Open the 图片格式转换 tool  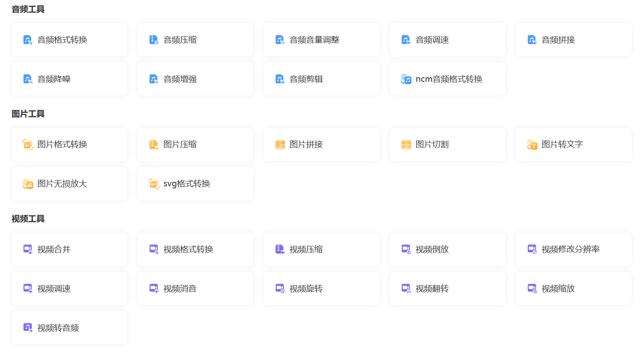click(x=69, y=145)
